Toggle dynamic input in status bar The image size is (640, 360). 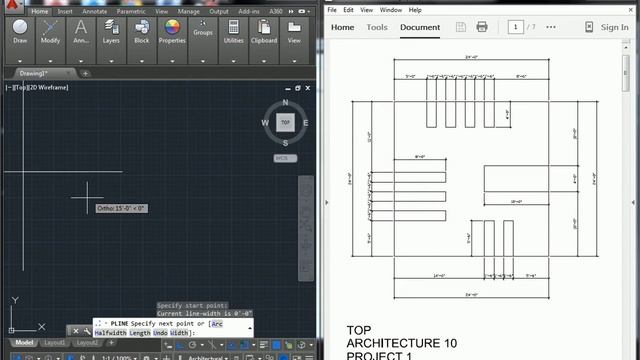pyautogui.click(x=168, y=345)
